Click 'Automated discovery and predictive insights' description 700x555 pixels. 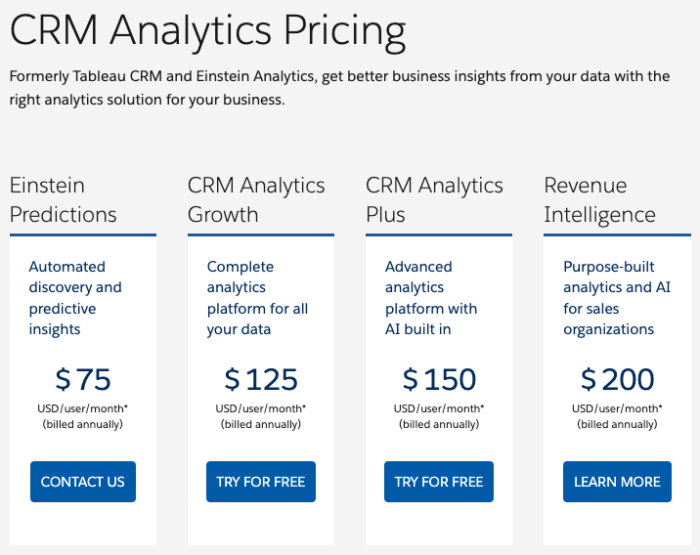(x=75, y=298)
